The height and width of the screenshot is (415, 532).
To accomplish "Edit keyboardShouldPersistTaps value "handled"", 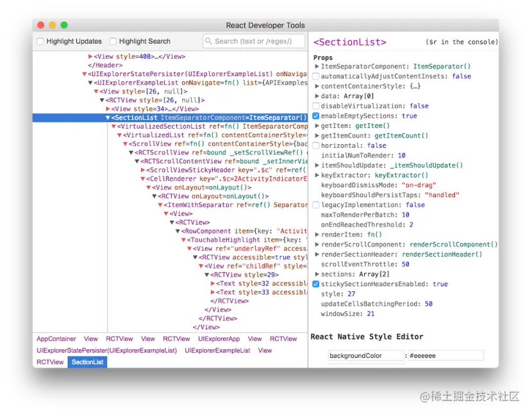I will click(442, 195).
